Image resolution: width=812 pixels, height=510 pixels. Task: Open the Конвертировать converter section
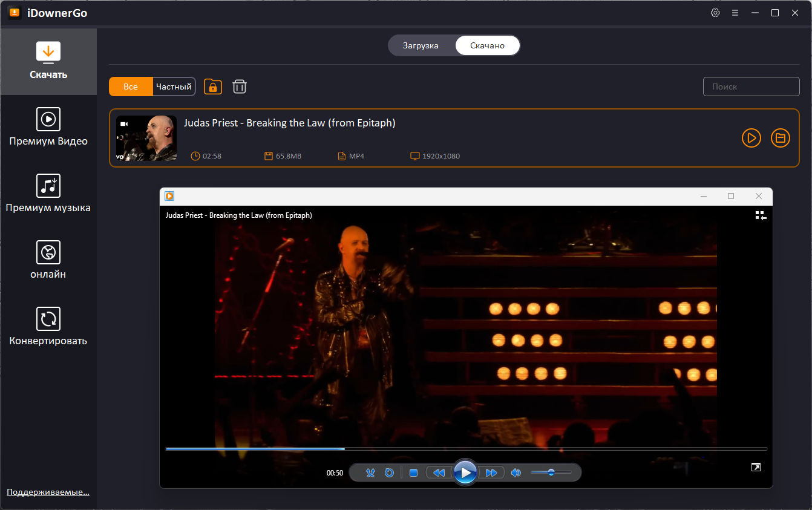pyautogui.click(x=48, y=327)
